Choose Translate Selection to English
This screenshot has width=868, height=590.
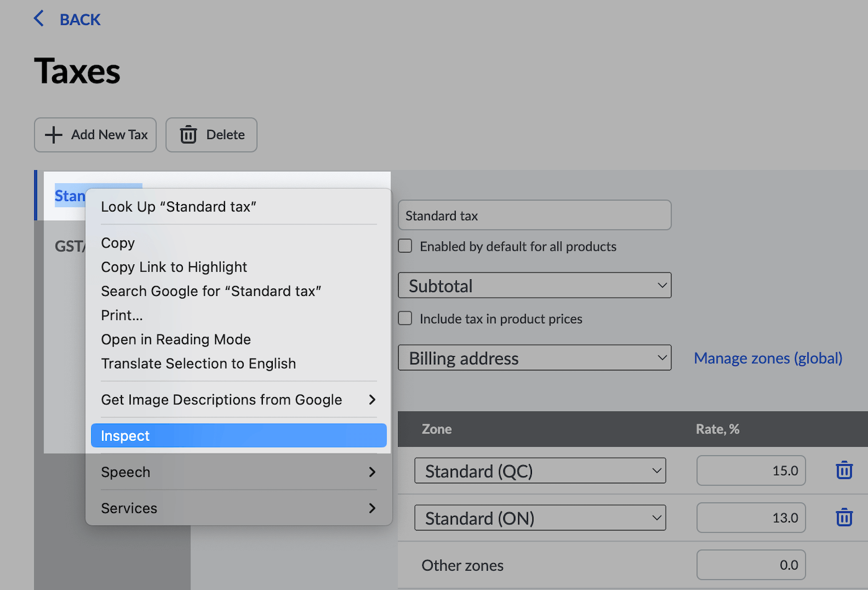pyautogui.click(x=198, y=364)
